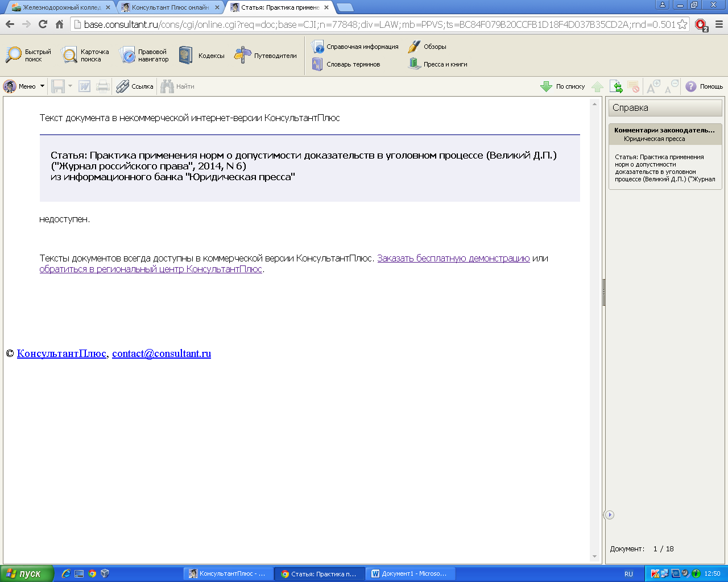Click Найти binoculars search tool
728x582 pixels.
177,86
